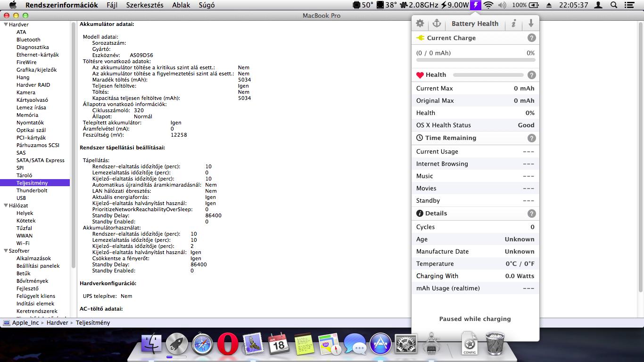The width and height of the screenshot is (644, 362).
Task: Open the Fájl menu
Action: [112, 5]
